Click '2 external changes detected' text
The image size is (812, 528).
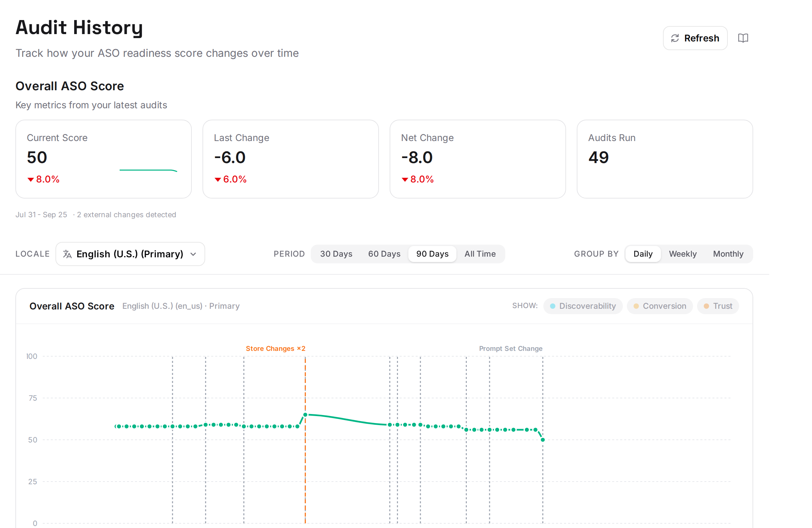(x=127, y=215)
